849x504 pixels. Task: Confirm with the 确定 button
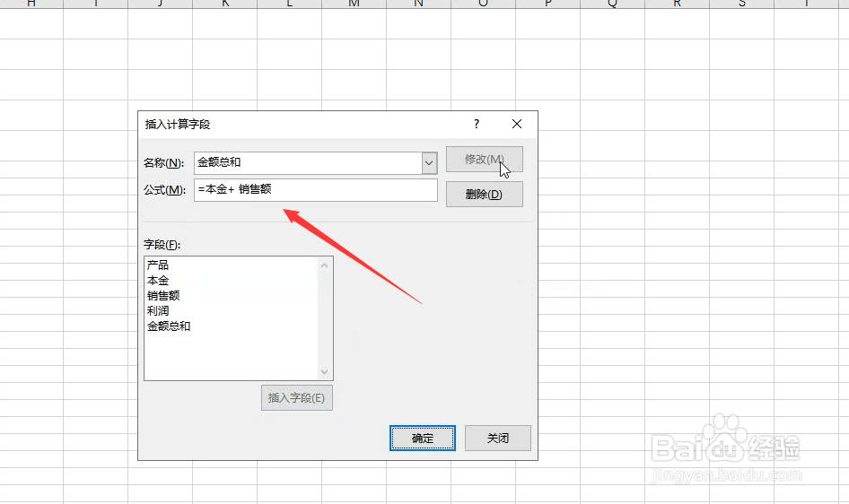point(423,438)
